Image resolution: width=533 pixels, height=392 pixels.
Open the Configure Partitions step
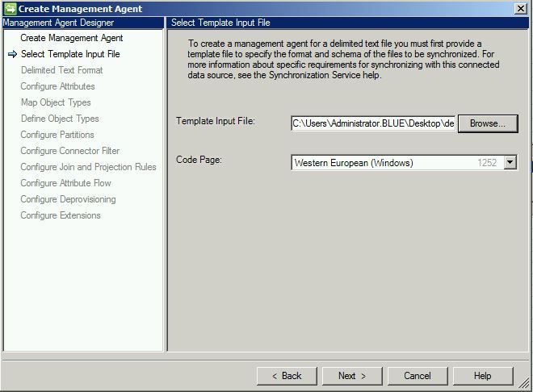tap(57, 135)
